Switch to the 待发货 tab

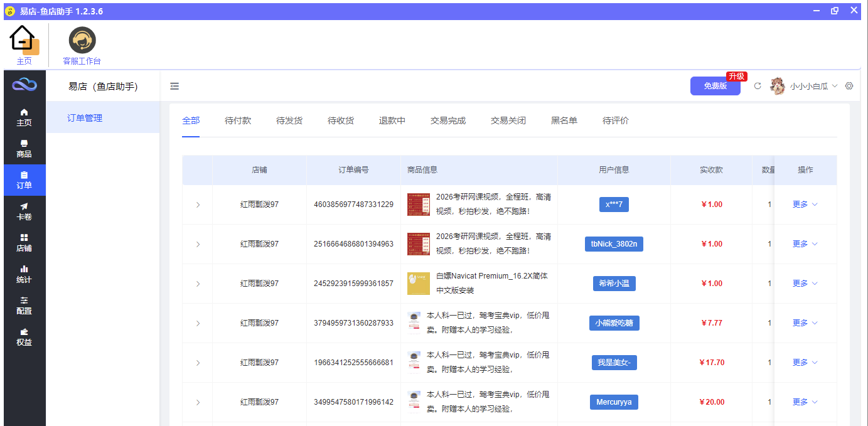(x=288, y=120)
